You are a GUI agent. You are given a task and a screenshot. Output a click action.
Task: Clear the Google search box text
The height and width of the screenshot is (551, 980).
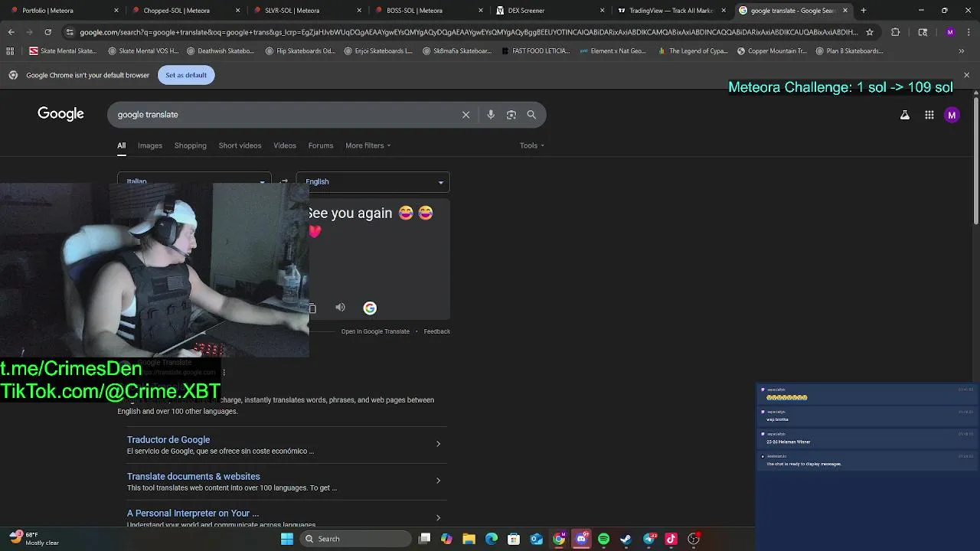[465, 115]
